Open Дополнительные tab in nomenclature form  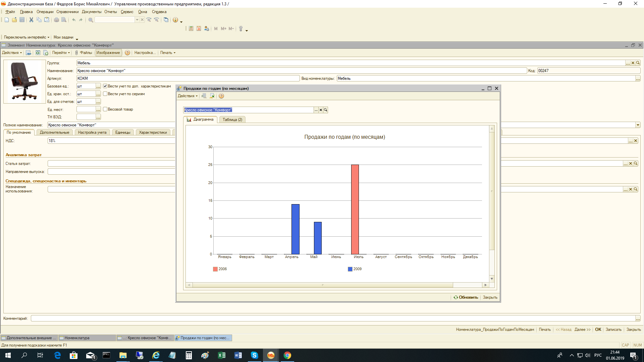[54, 132]
